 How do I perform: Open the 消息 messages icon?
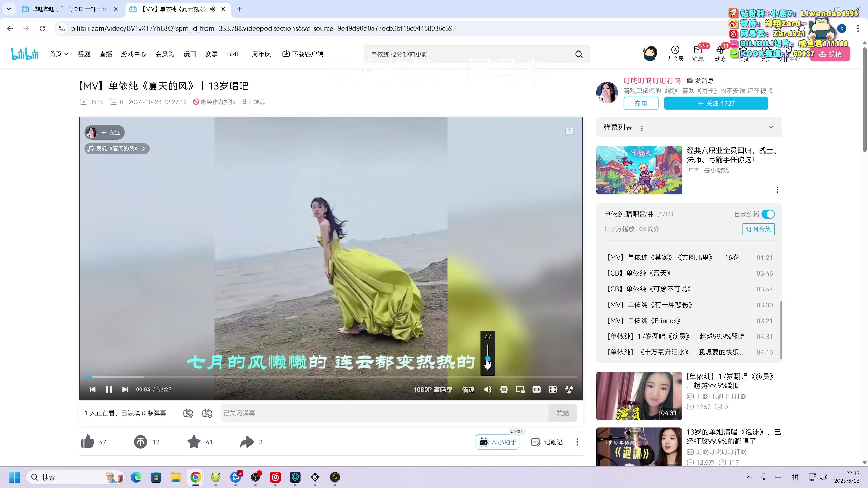pos(698,54)
